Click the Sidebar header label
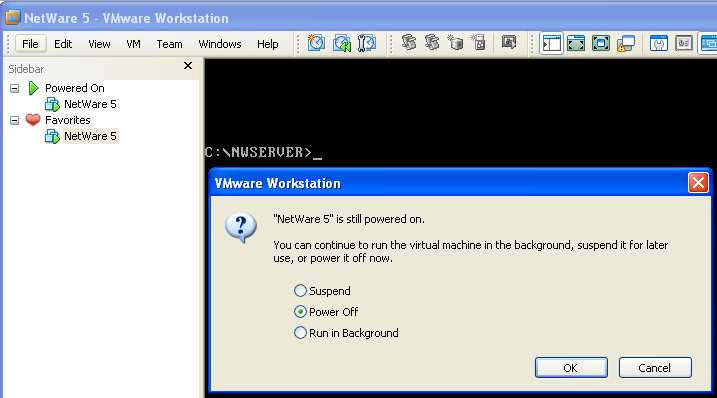Image resolution: width=717 pixels, height=398 pixels. pyautogui.click(x=26, y=69)
